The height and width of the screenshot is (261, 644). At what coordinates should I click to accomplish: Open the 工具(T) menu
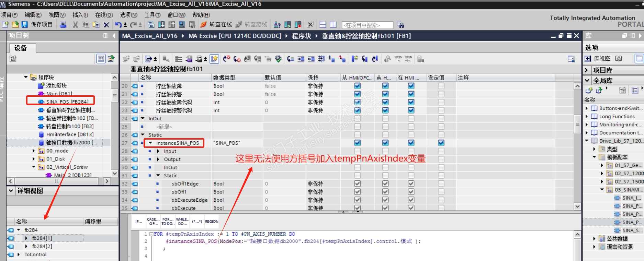pos(153,15)
